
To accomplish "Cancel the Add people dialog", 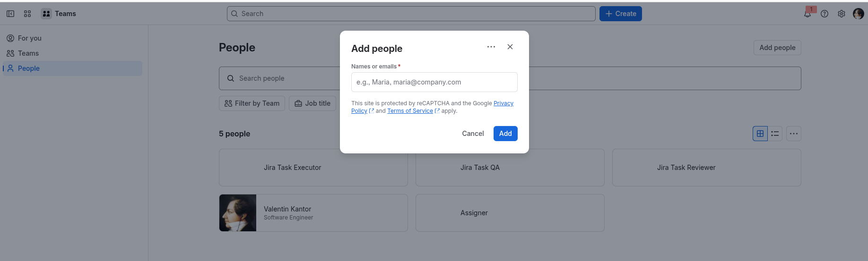I will point(473,134).
